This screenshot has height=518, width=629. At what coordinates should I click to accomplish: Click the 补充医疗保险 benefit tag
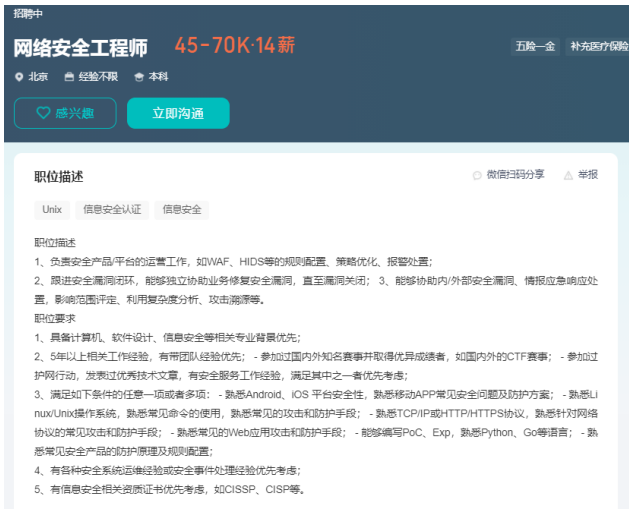point(599,47)
